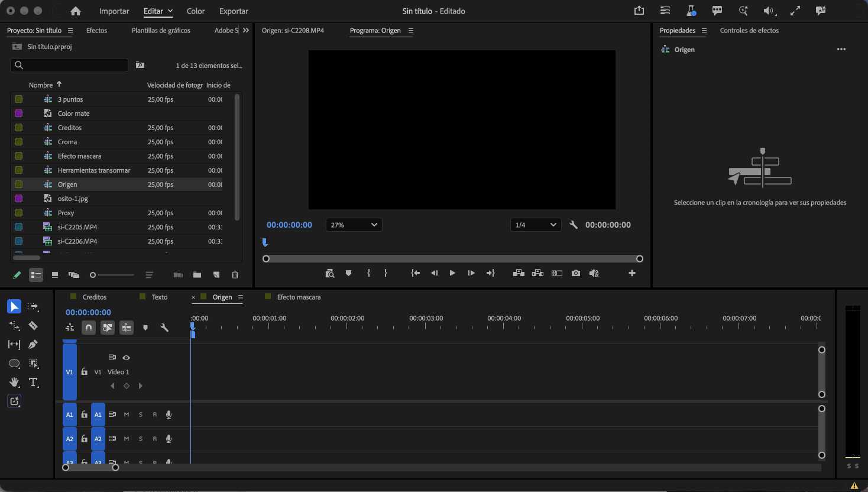This screenshot has height=492, width=868.
Task: Toggle Video 1 track output eye
Action: click(x=126, y=358)
